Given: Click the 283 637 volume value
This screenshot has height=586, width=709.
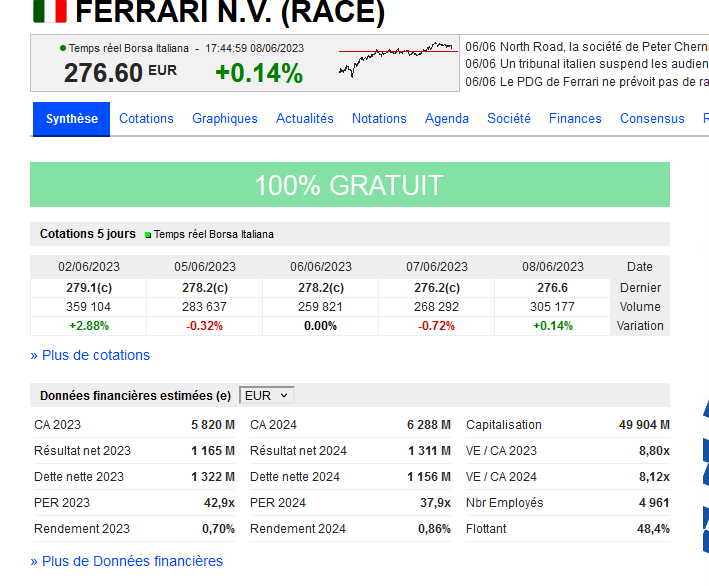Looking at the screenshot, I should point(204,307).
